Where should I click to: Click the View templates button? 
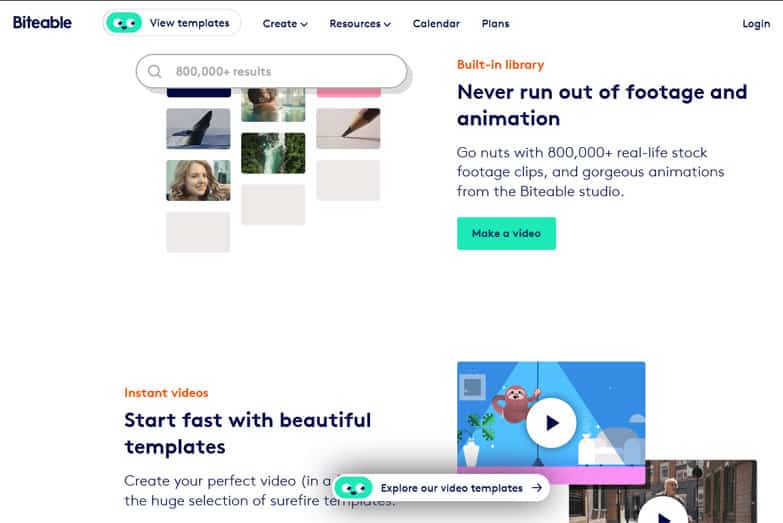coord(172,23)
